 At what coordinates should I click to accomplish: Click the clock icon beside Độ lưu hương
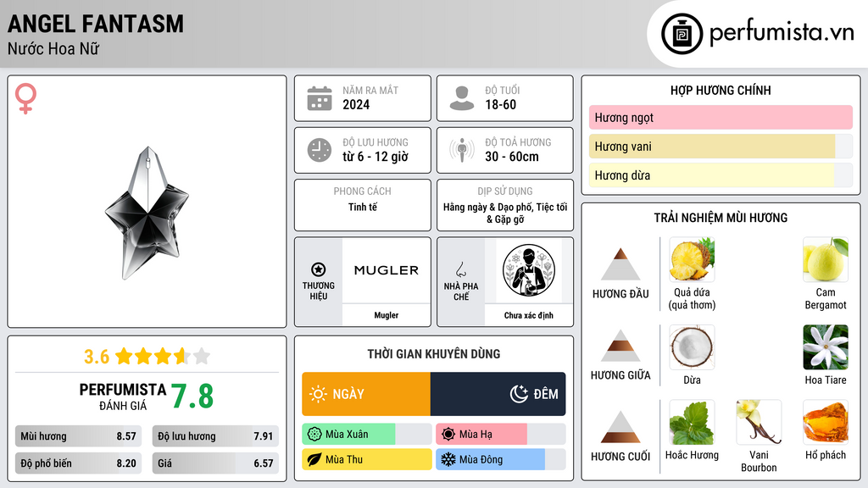point(320,150)
